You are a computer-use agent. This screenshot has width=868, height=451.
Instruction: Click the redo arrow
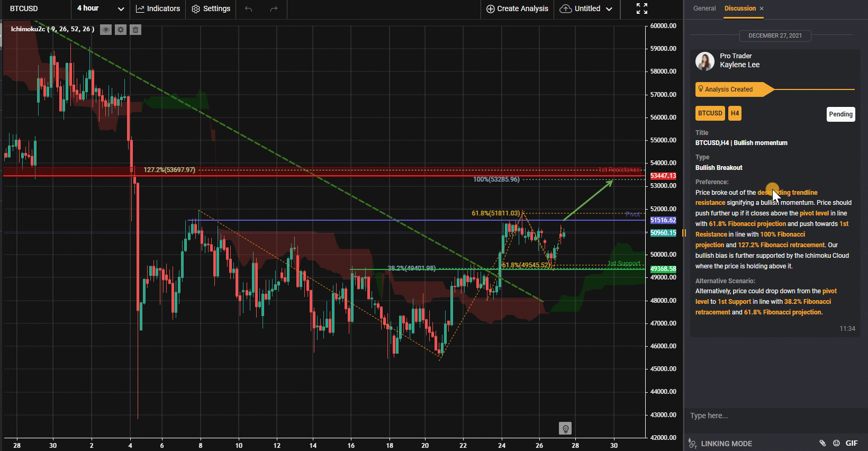coord(274,8)
